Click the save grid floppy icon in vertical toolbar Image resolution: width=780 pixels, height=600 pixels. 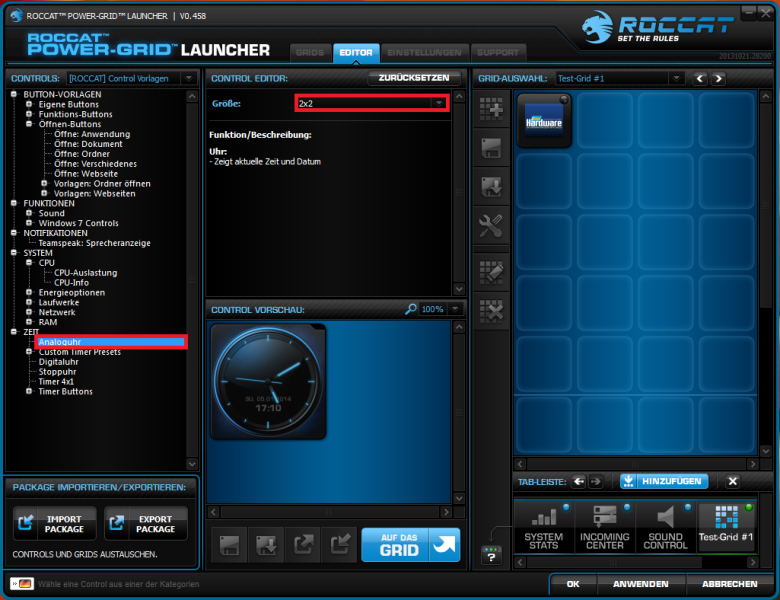tap(491, 148)
